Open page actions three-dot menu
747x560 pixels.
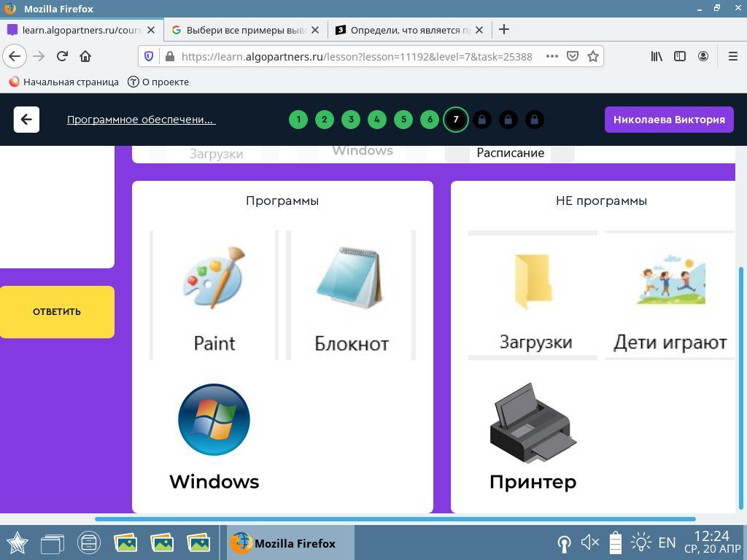click(x=551, y=56)
